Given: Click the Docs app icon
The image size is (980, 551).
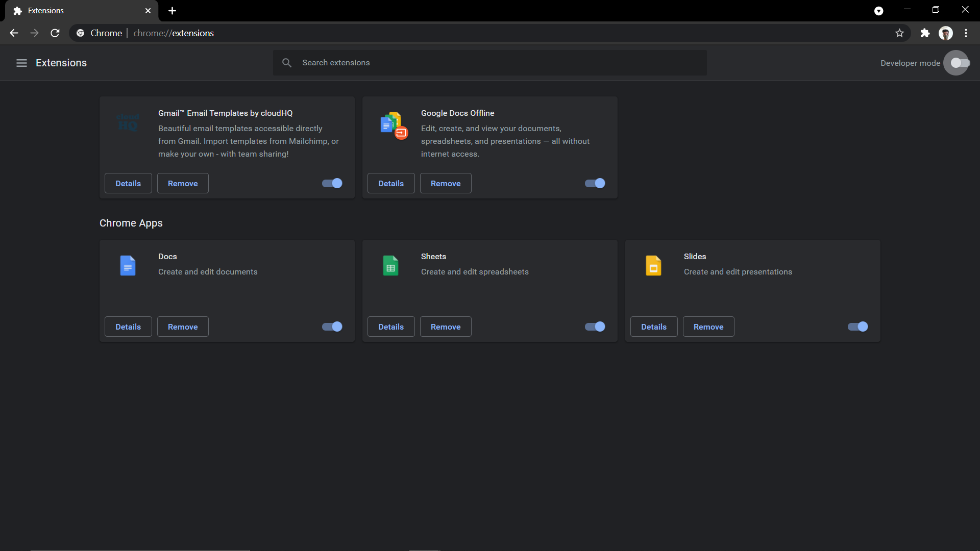Looking at the screenshot, I should pyautogui.click(x=128, y=265).
